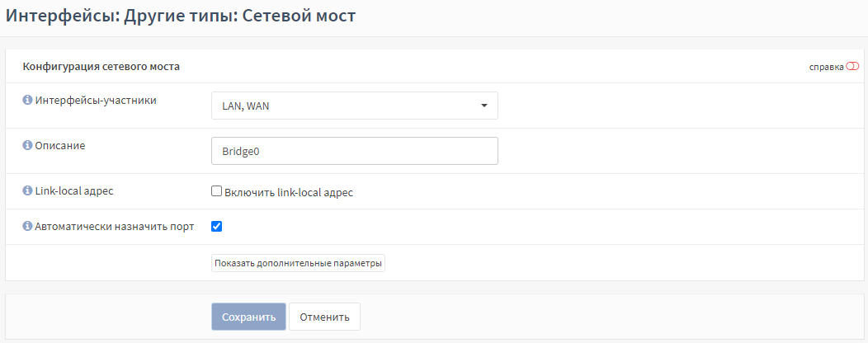Save the bridge with Сохранить

pos(248,317)
